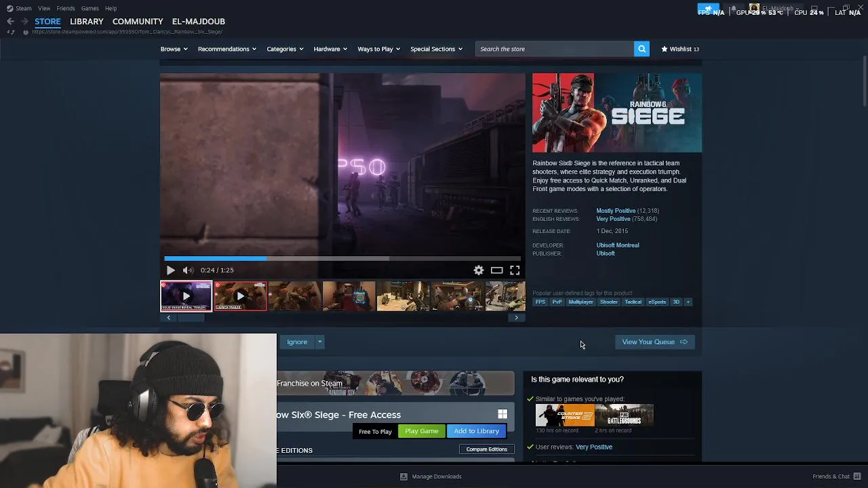The height and width of the screenshot is (488, 868).
Task: Click the green Play Game button
Action: click(x=422, y=431)
